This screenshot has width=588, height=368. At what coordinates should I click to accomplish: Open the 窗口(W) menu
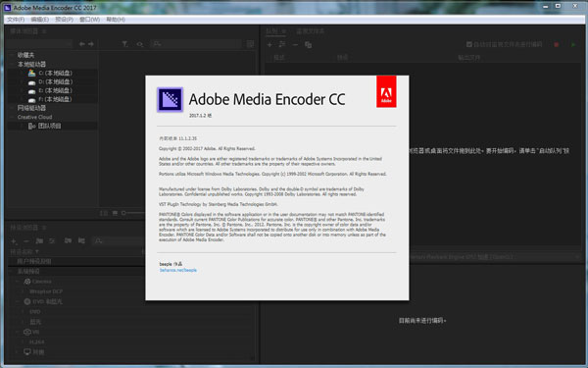coord(89,20)
